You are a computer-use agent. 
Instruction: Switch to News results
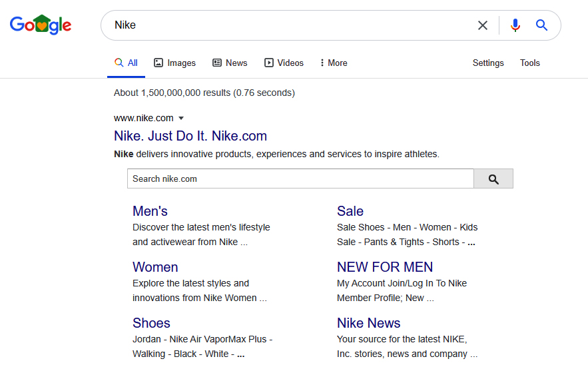(230, 63)
